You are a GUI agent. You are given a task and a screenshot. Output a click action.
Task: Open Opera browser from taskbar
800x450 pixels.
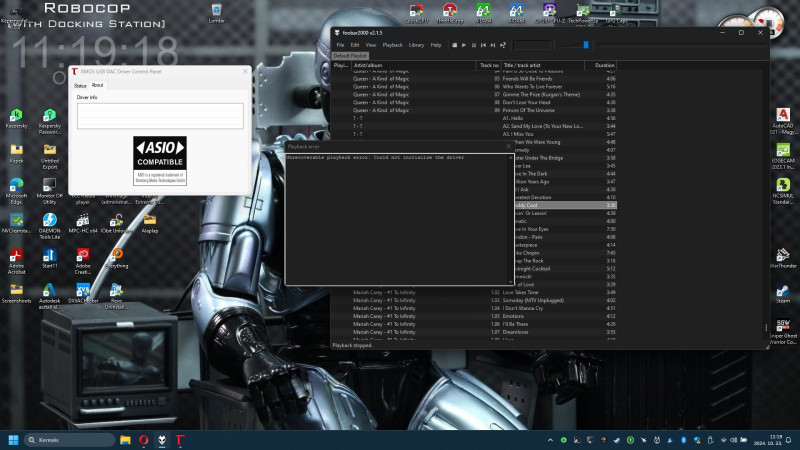point(143,440)
